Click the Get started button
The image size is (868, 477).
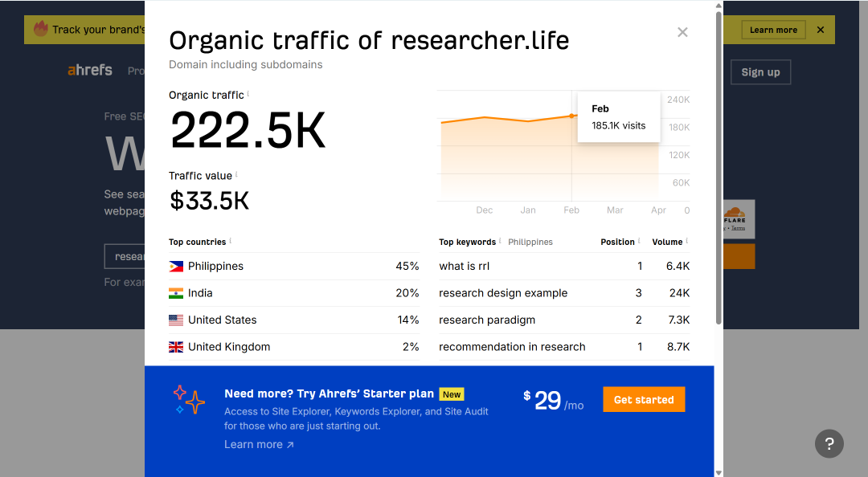pyautogui.click(x=644, y=400)
